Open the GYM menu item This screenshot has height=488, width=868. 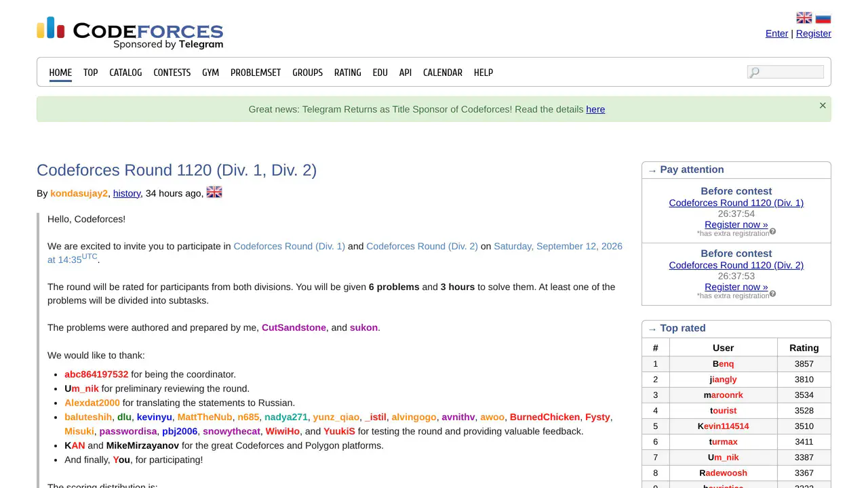(211, 73)
